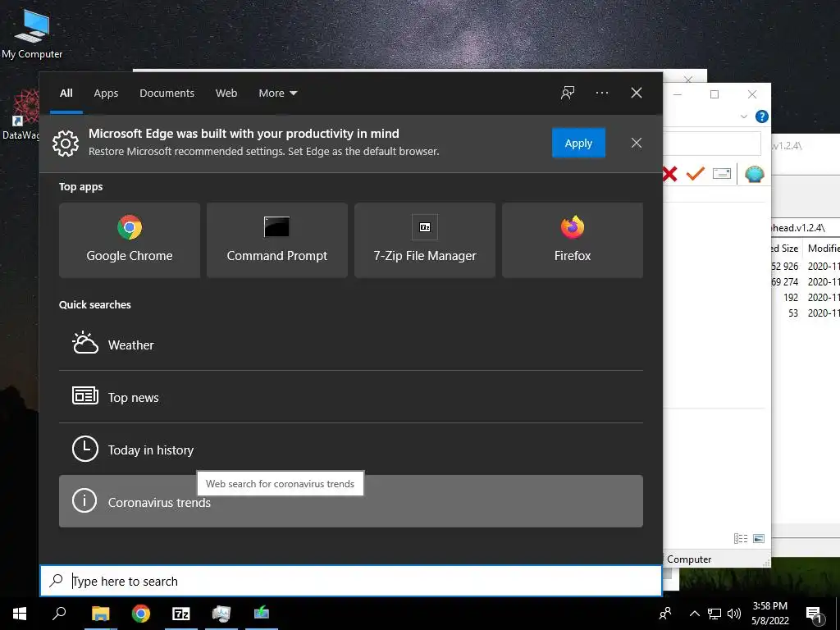The image size is (840, 630).
Task: Open Today in history quick search
Action: tap(351, 450)
